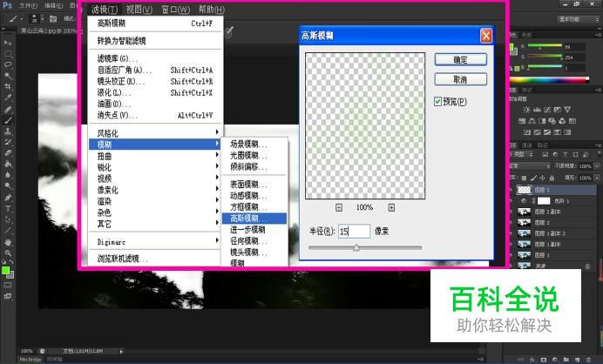Select the Line shape tool
Viewport: 603px width, 364px height.
click(x=8, y=231)
